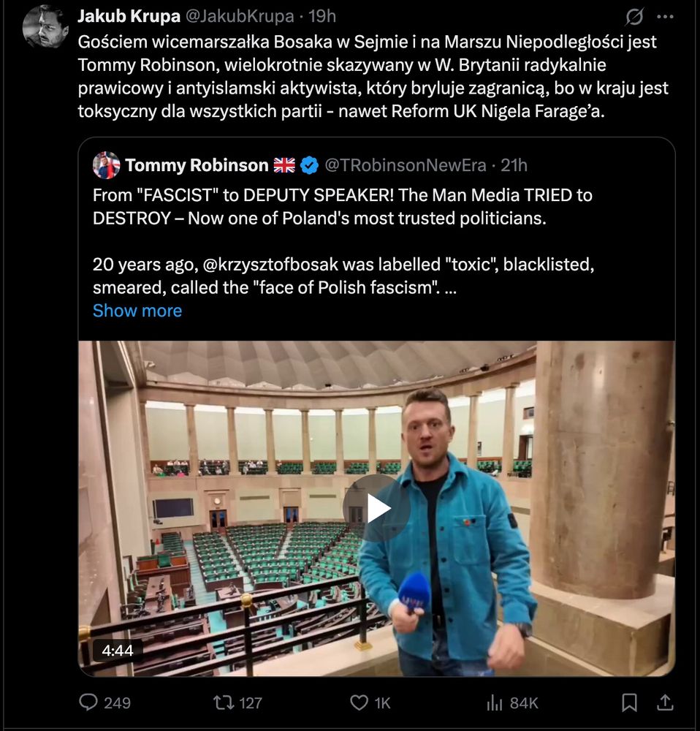700x731 pixels.
Task: Click Jakub Krupa's profile avatar
Action: point(45,26)
